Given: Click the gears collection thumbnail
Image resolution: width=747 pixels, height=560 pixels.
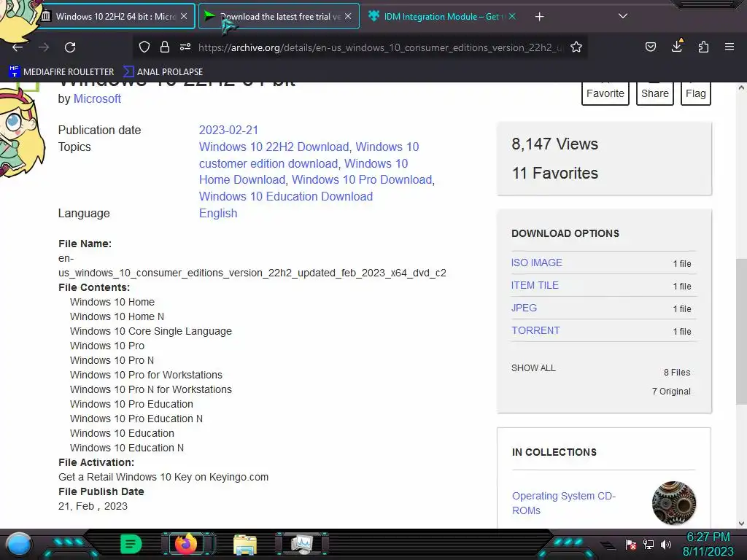Looking at the screenshot, I should pos(673,503).
